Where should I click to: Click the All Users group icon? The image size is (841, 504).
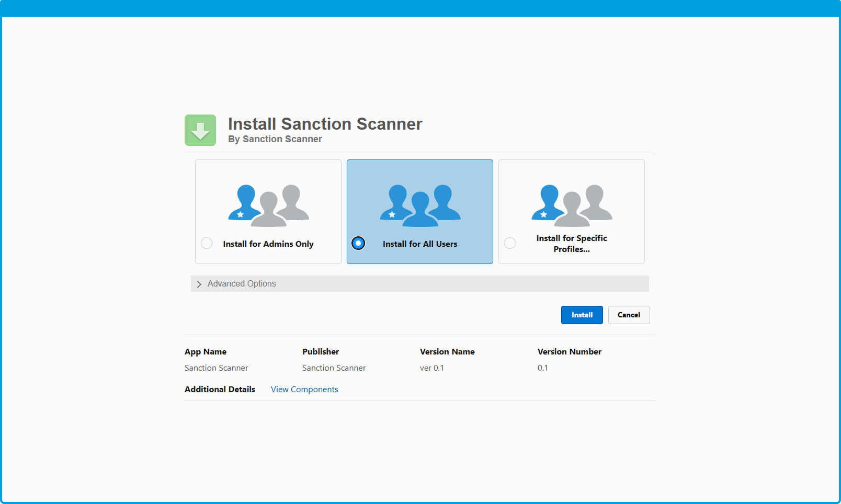tap(420, 205)
